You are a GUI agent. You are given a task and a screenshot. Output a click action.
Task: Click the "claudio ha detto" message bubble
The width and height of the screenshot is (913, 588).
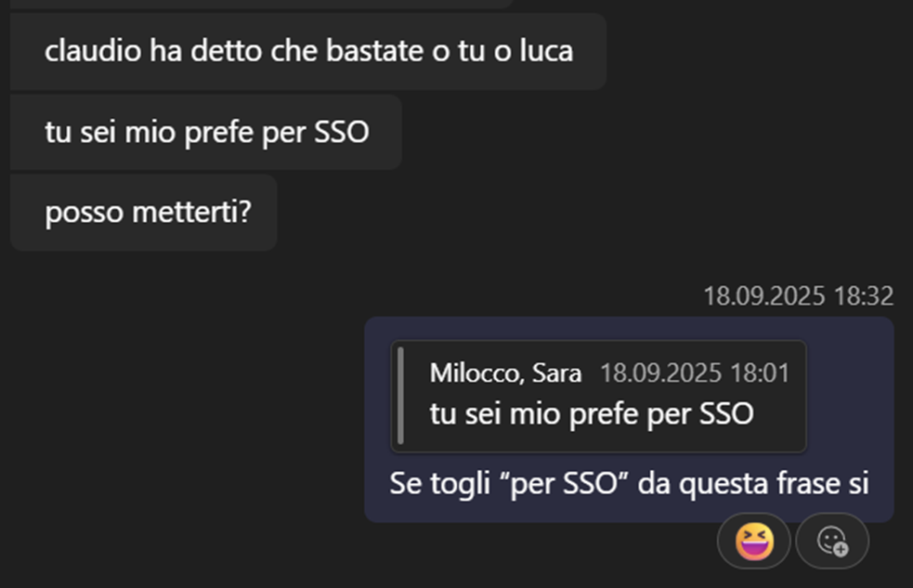click(308, 51)
